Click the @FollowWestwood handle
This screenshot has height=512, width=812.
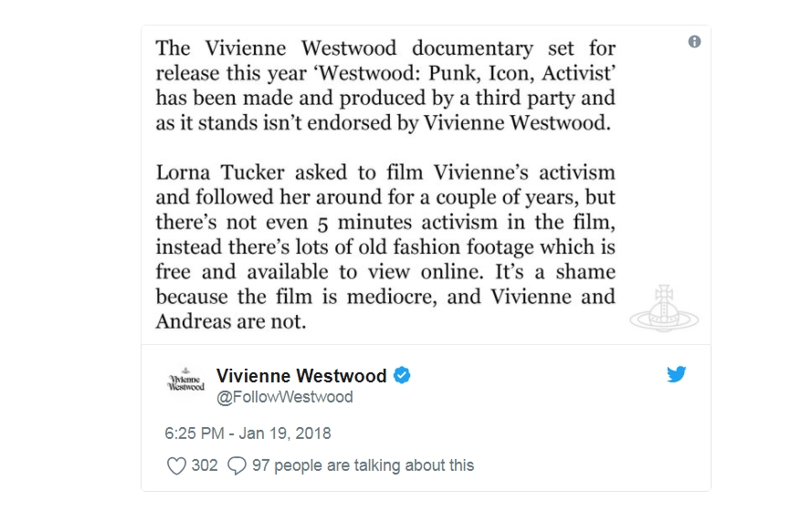tap(285, 397)
